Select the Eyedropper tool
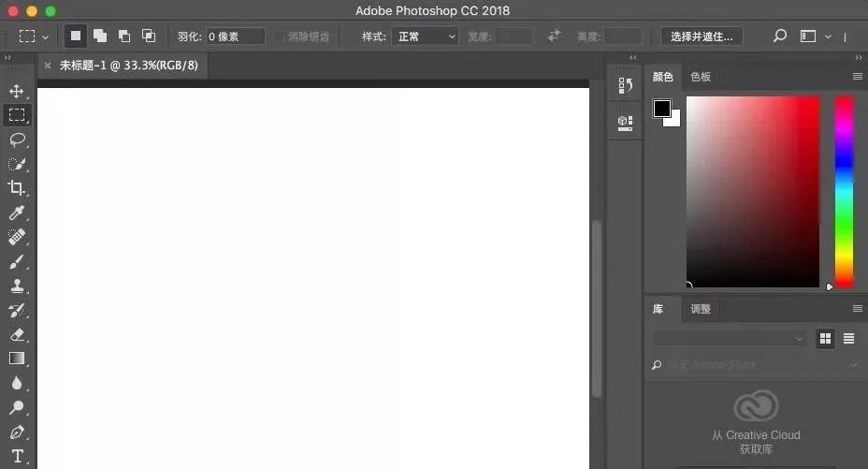 coord(17,213)
